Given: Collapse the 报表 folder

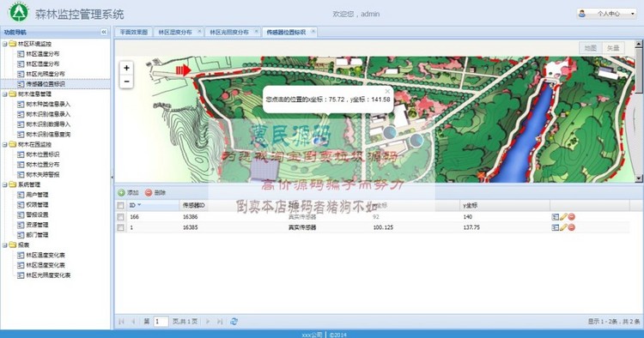Looking at the screenshot, I should pyautogui.click(x=4, y=244).
